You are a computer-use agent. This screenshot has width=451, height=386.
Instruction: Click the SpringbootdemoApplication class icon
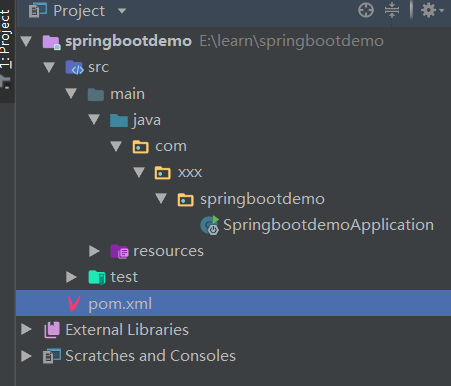coord(210,225)
